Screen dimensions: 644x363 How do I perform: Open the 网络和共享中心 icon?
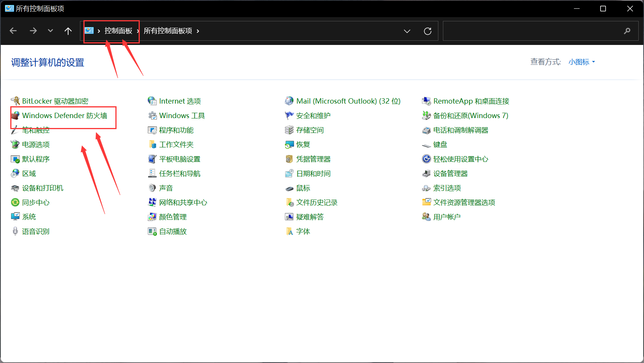(x=152, y=202)
